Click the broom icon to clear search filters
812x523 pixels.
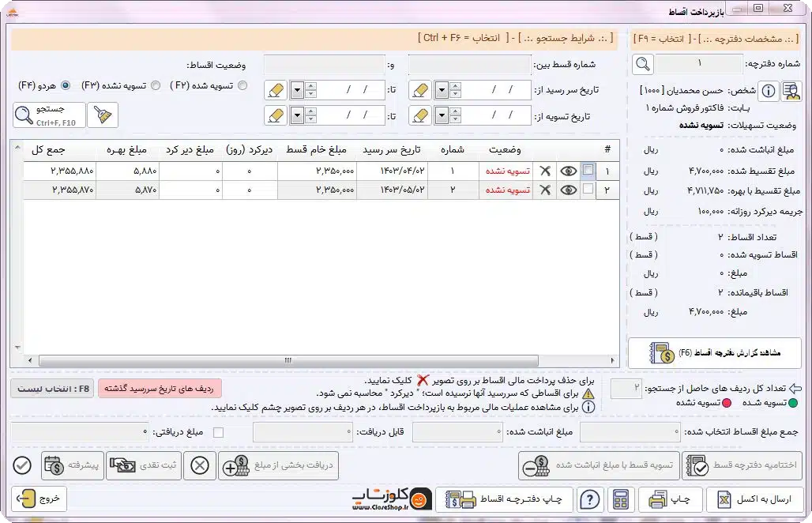103,115
